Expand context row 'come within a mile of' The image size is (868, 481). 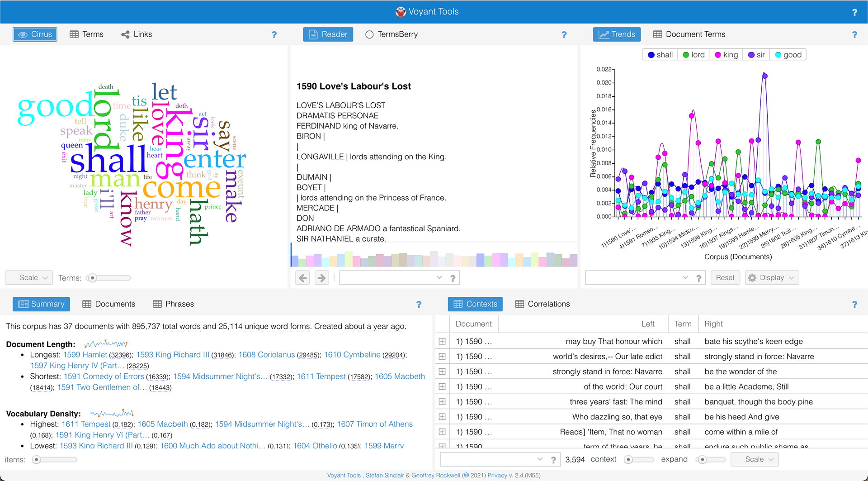[442, 432]
